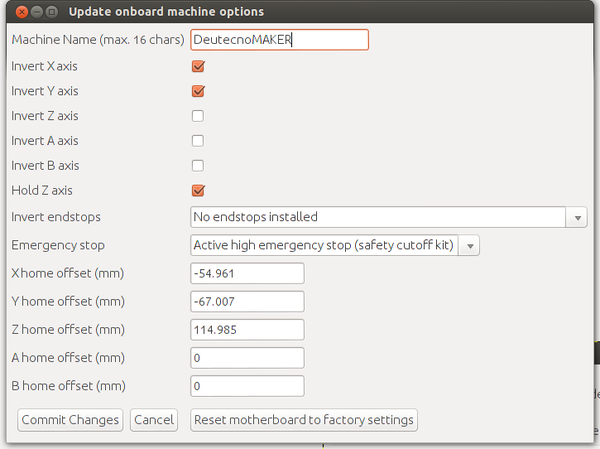The height and width of the screenshot is (449, 600).
Task: Enable the Invert Z axis checkbox
Action: pos(198,116)
